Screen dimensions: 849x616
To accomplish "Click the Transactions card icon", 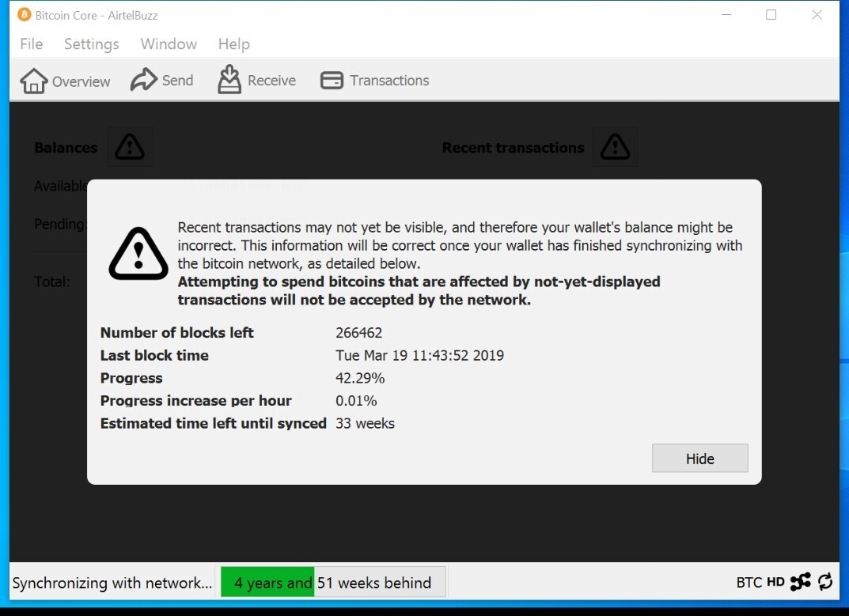I will [332, 81].
